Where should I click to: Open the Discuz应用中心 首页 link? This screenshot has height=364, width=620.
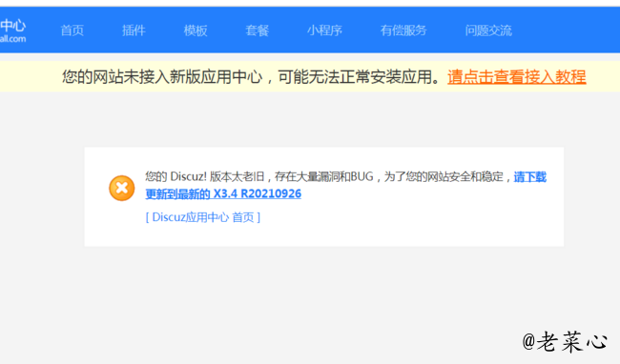coord(203,217)
